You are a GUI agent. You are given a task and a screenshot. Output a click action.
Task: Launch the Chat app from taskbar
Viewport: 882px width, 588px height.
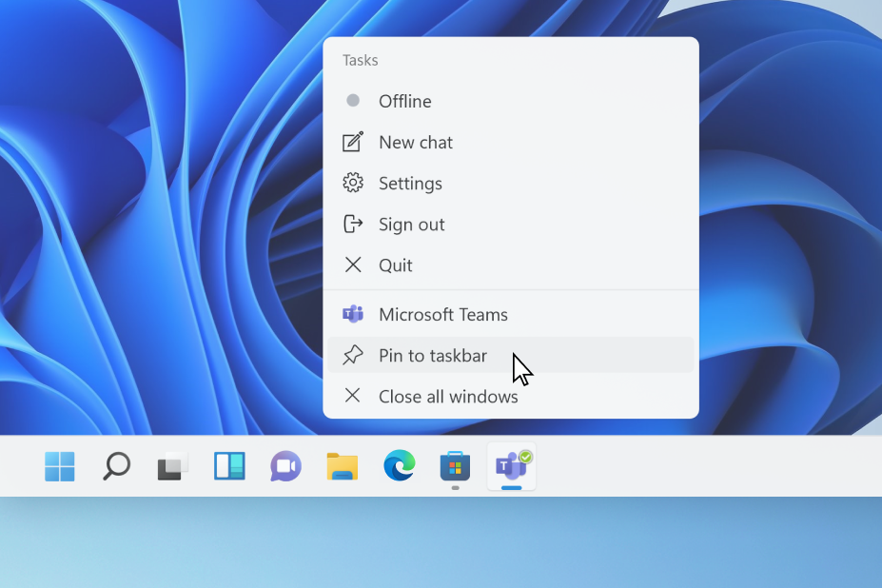(x=285, y=466)
